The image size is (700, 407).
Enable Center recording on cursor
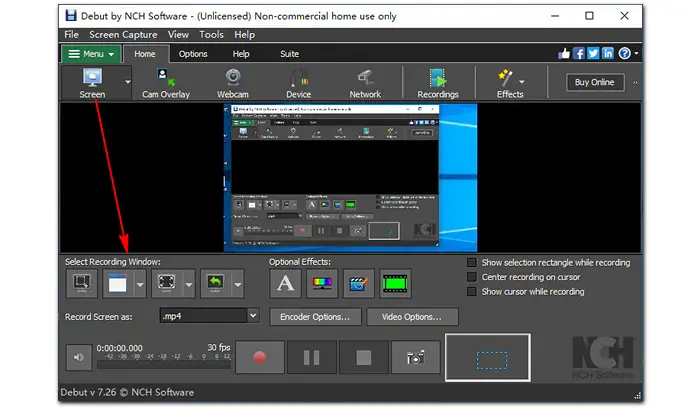(471, 277)
